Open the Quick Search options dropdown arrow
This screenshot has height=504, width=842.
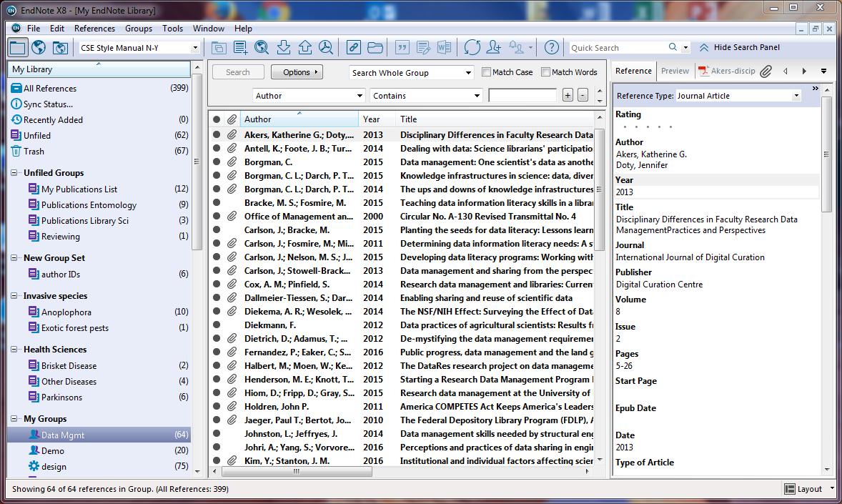(685, 48)
